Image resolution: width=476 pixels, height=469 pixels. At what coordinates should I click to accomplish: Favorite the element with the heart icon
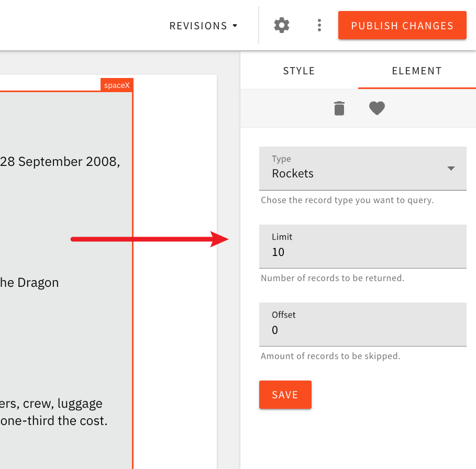(x=377, y=108)
